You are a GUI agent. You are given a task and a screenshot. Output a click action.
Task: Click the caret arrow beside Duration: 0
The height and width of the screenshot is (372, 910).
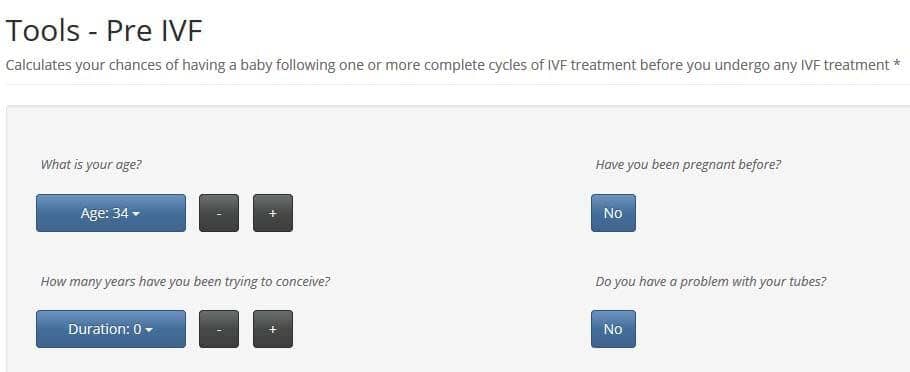149,330
